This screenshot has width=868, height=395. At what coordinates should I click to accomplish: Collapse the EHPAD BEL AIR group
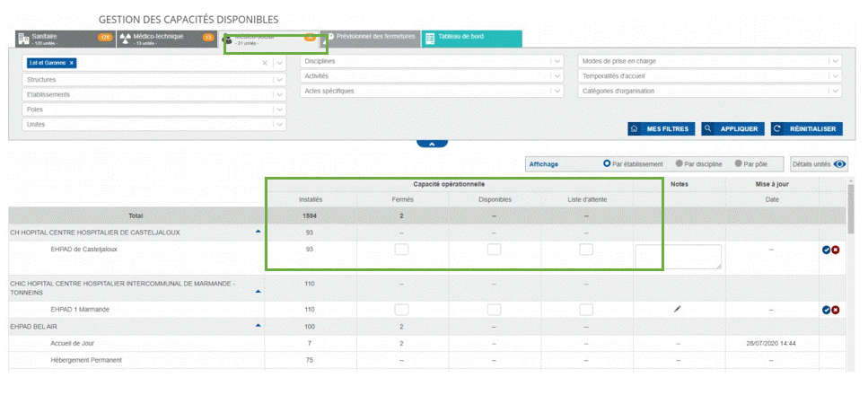tap(258, 326)
